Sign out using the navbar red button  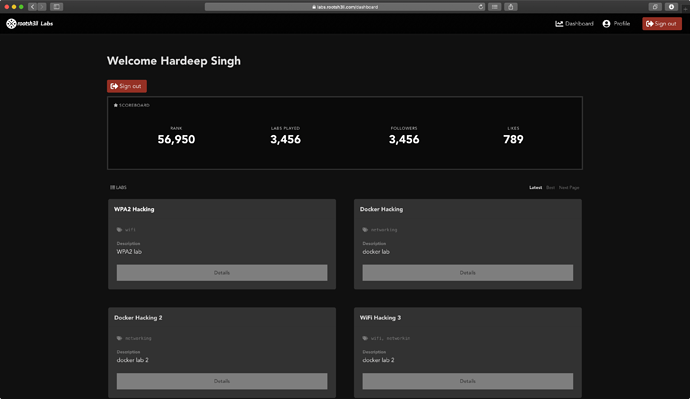662,24
